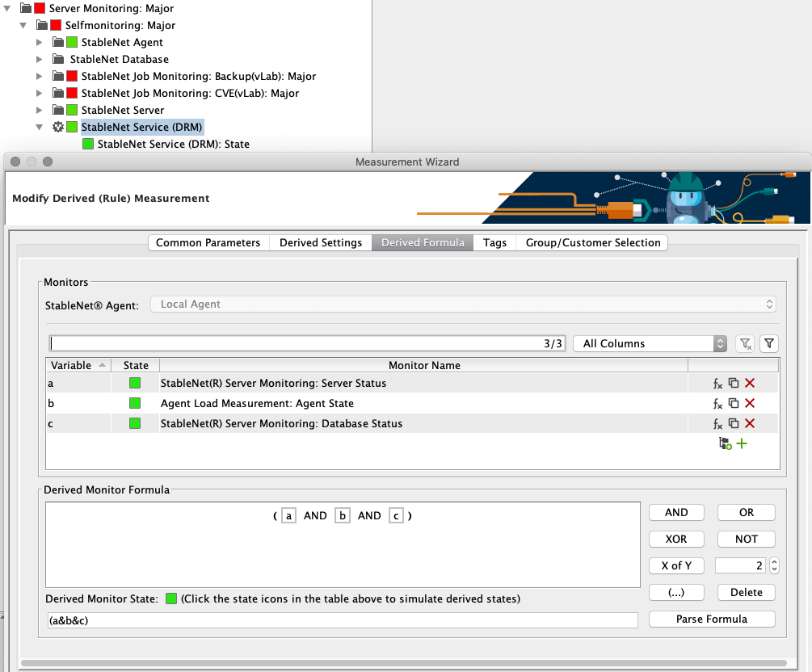Select variable token c in the formula
This screenshot has height=672, width=812.
click(x=396, y=515)
